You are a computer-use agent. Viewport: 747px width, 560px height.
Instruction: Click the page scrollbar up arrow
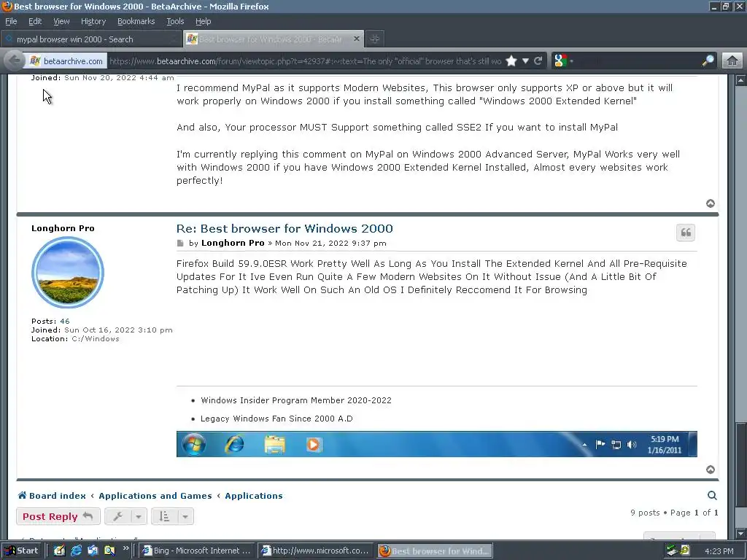click(x=740, y=80)
